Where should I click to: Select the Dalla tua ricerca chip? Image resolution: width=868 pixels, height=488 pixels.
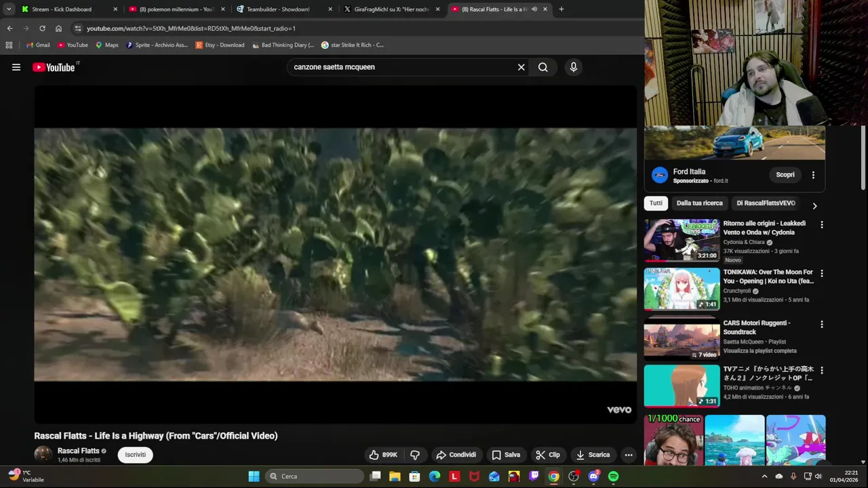pos(699,203)
